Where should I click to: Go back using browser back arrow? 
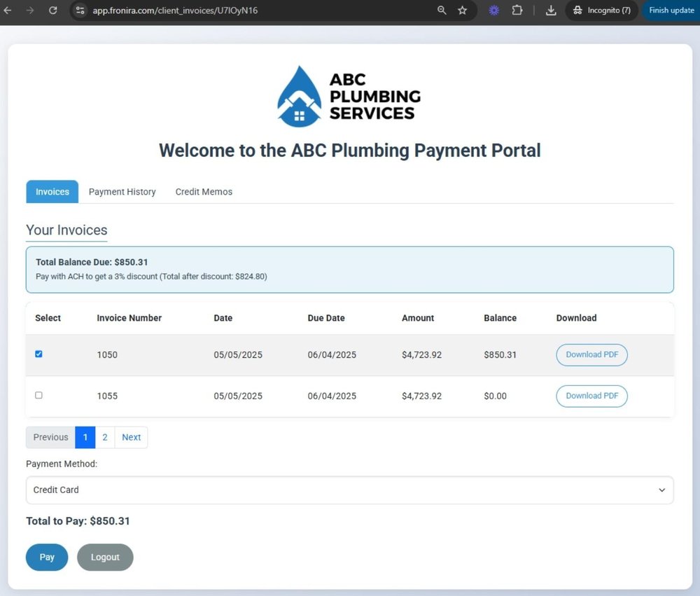coord(8,11)
